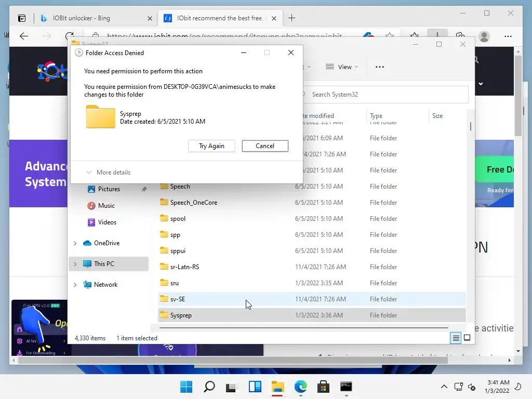
Task: Select the spp folder
Action: (x=175, y=235)
